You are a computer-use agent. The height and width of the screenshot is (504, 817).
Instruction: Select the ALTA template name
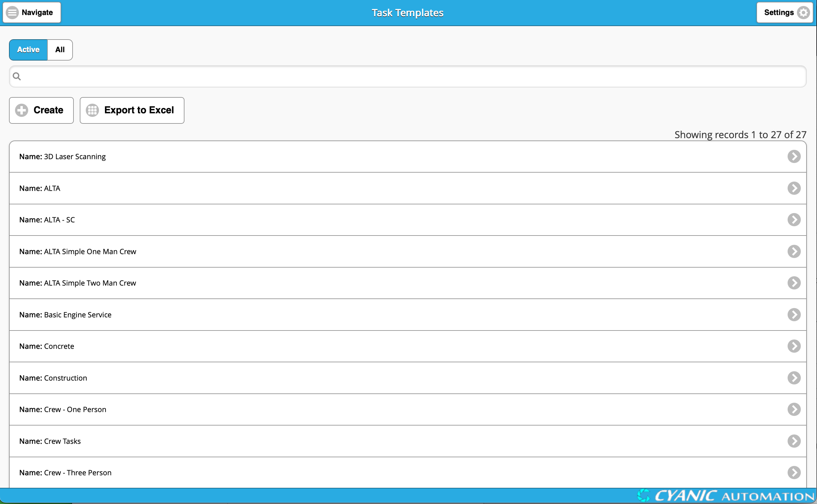pyautogui.click(x=52, y=188)
